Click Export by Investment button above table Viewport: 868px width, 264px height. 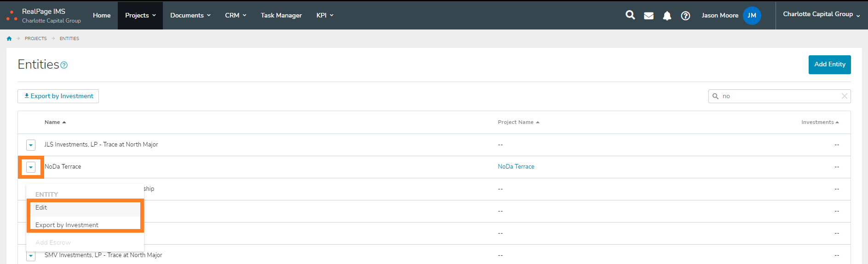click(58, 96)
